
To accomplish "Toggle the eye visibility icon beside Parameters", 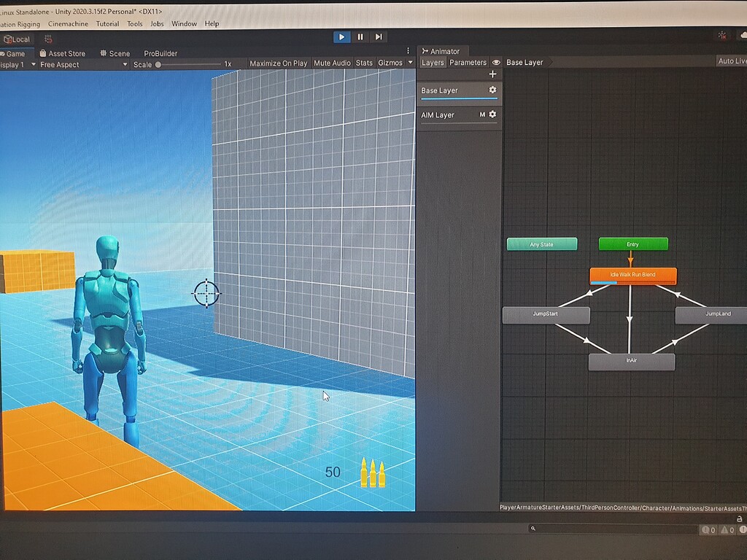I will (x=496, y=63).
